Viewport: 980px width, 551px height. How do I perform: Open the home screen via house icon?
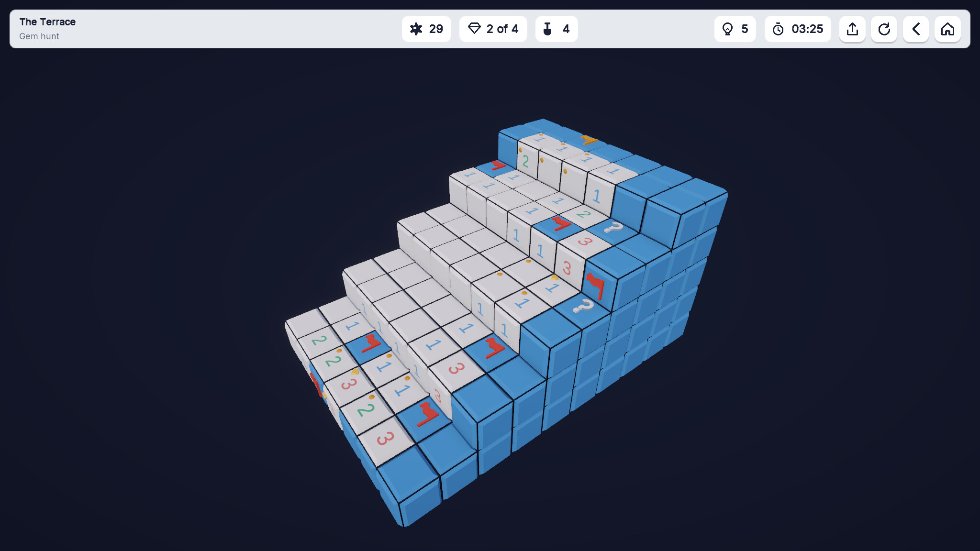(x=947, y=29)
